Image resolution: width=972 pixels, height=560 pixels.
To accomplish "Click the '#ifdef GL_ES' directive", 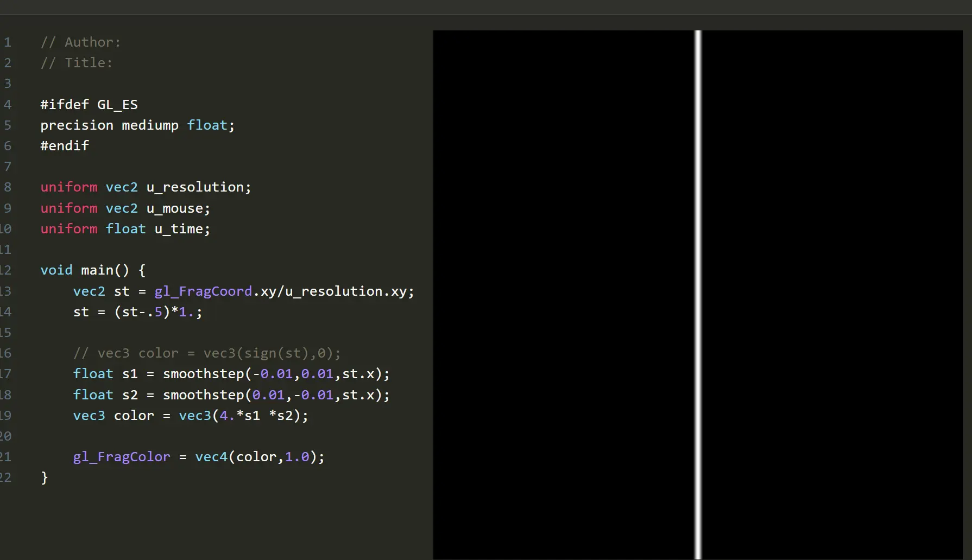I will 89,104.
